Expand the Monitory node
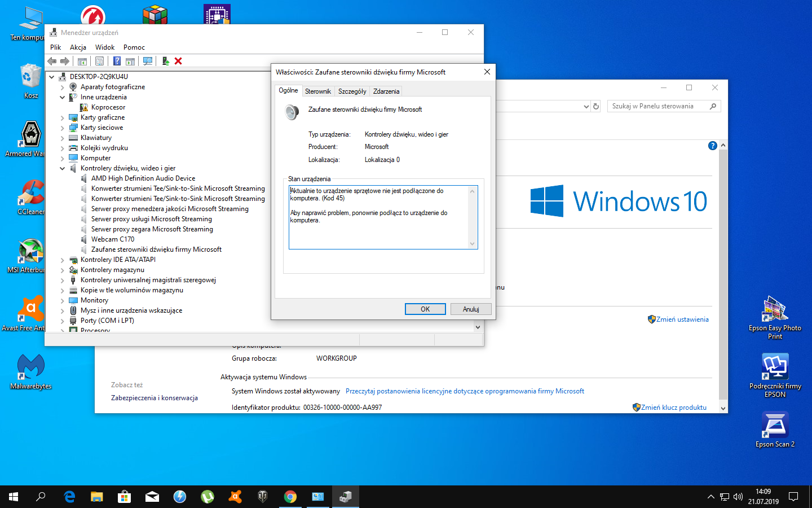This screenshot has width=812, height=508. tap(63, 301)
